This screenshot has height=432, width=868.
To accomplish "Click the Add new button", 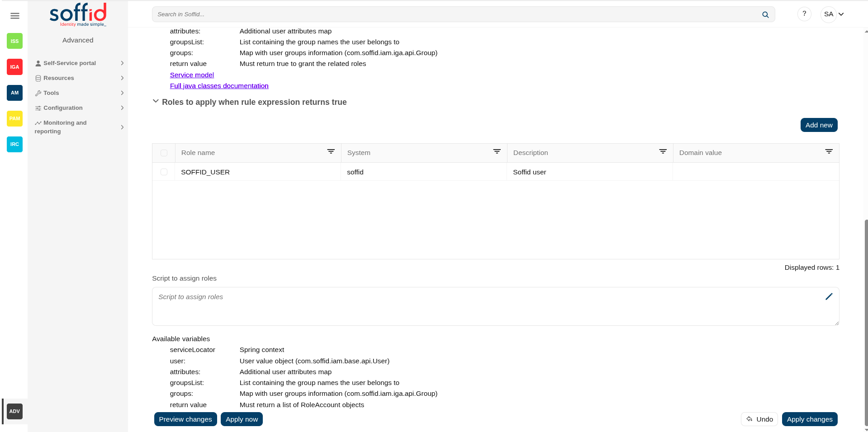I will tap(819, 125).
